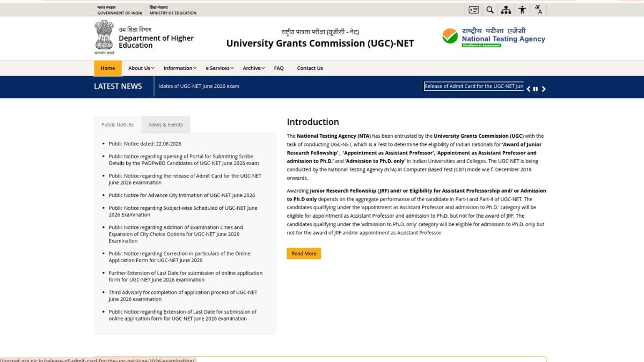
Task: Open the search magnifier icon
Action: click(x=490, y=10)
